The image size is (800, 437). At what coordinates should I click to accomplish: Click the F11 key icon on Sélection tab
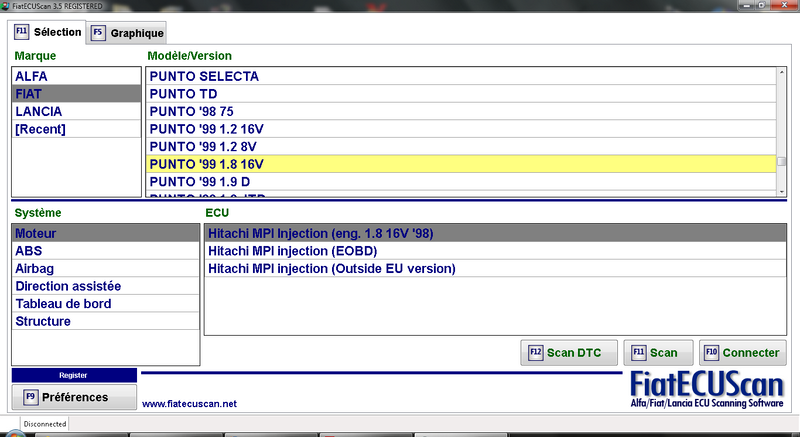(21, 32)
